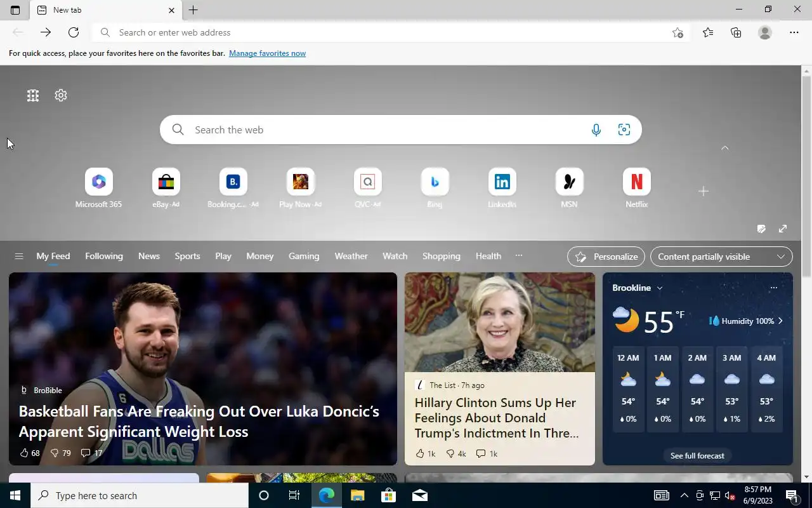Open weather card more options
Screen dimensions: 812x508
point(773,288)
